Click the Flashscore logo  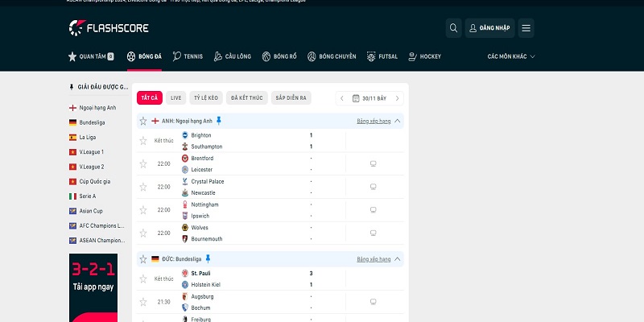109,28
